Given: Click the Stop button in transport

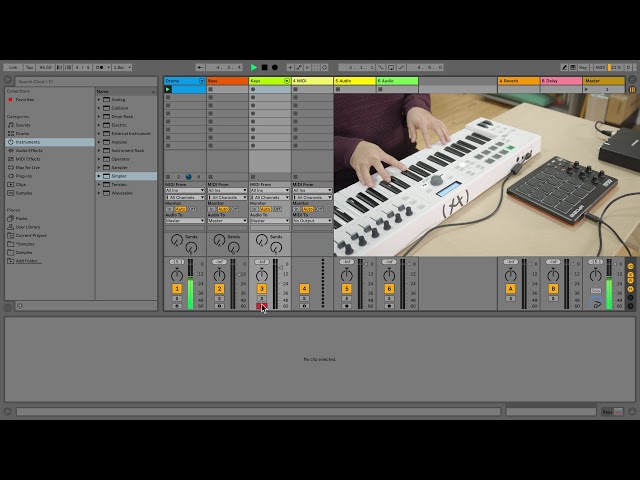Looking at the screenshot, I should click(x=264, y=67).
